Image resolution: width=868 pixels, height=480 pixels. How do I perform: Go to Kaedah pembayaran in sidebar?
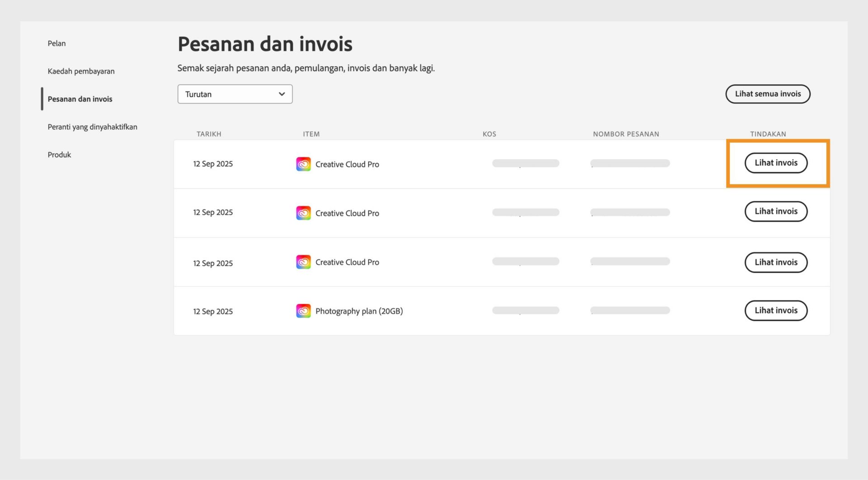[81, 71]
